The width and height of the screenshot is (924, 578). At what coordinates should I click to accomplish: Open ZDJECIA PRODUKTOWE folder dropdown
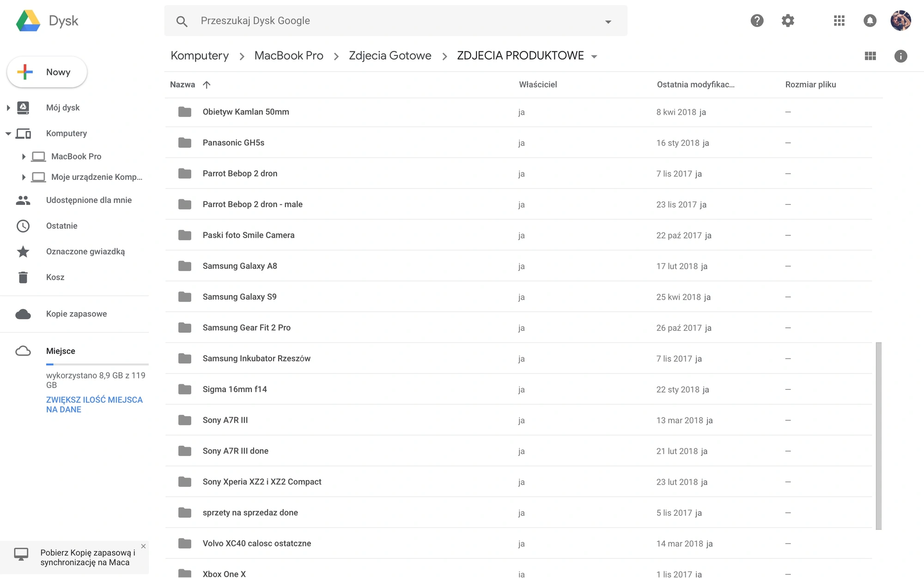[x=594, y=56]
